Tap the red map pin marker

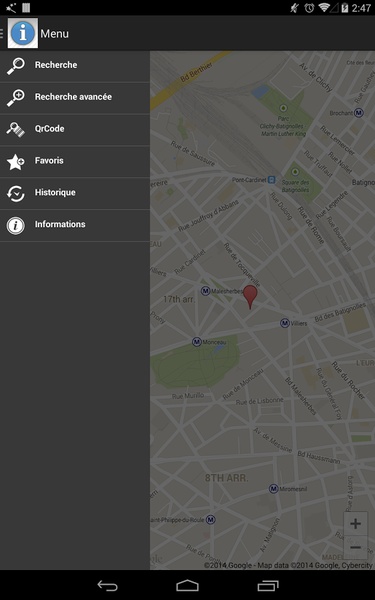pyautogui.click(x=250, y=297)
